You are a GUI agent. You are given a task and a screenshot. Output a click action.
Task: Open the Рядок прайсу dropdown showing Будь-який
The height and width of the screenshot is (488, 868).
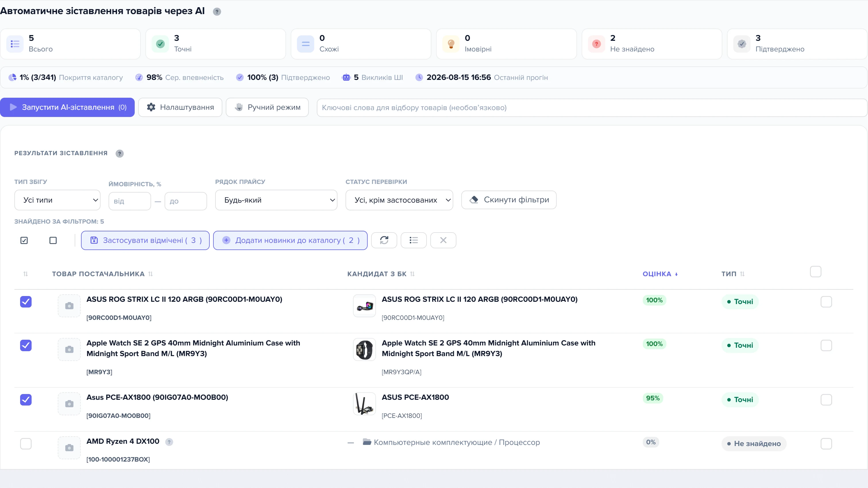tap(276, 200)
